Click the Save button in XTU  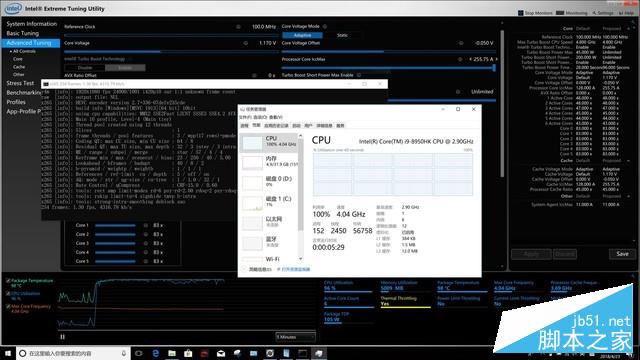click(622, 254)
